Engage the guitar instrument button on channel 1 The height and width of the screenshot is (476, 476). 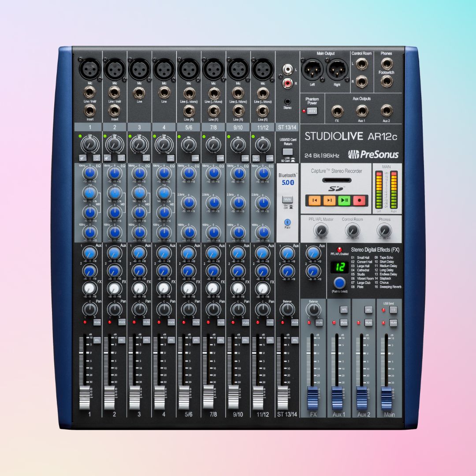(x=82, y=158)
